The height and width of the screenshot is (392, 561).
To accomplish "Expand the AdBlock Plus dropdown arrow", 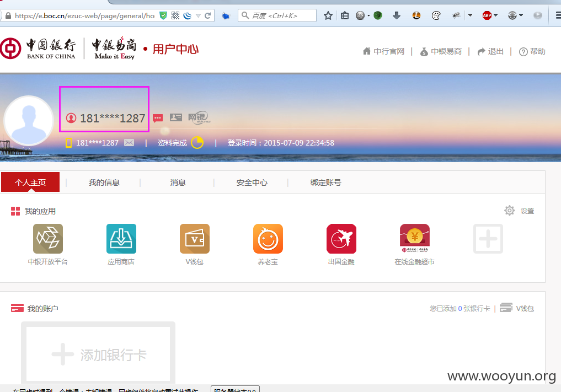I will (x=495, y=15).
